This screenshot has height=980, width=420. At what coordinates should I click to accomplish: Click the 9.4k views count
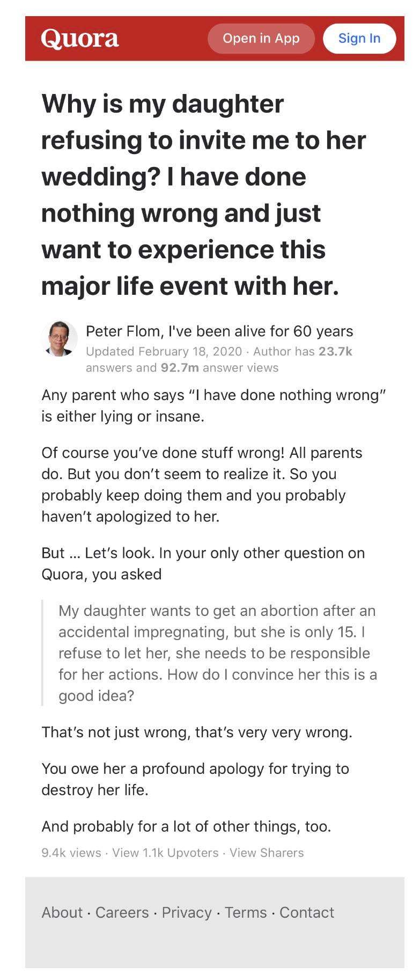[x=71, y=853]
